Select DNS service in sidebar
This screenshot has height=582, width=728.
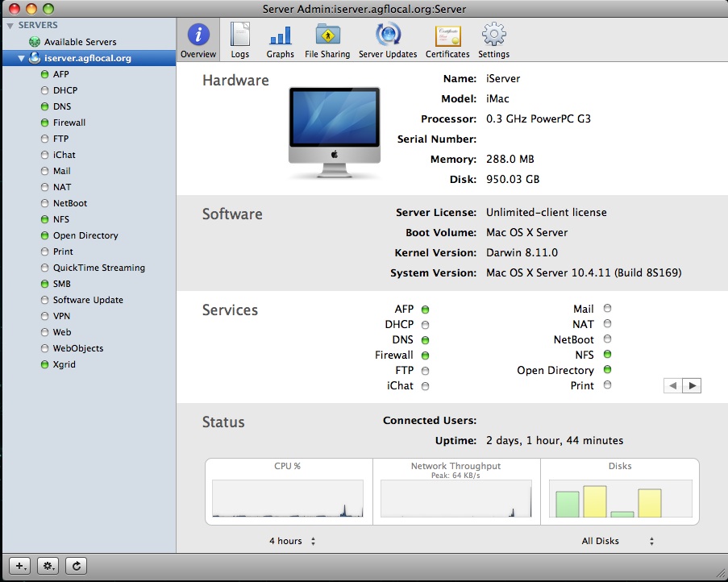[89, 106]
